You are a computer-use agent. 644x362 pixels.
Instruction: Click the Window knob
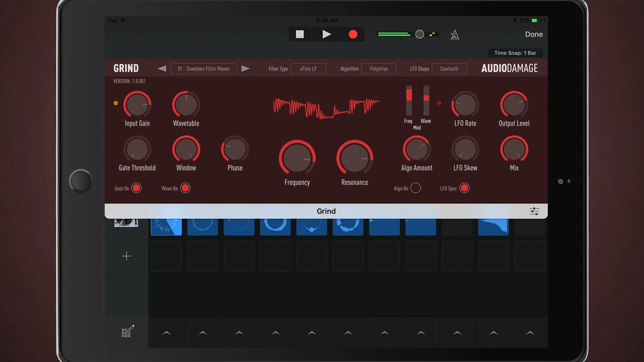[186, 149]
